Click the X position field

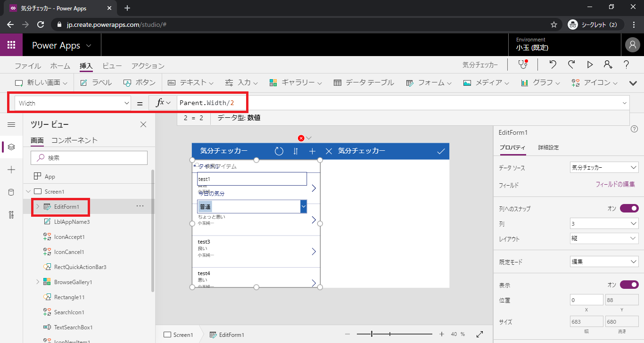click(586, 300)
